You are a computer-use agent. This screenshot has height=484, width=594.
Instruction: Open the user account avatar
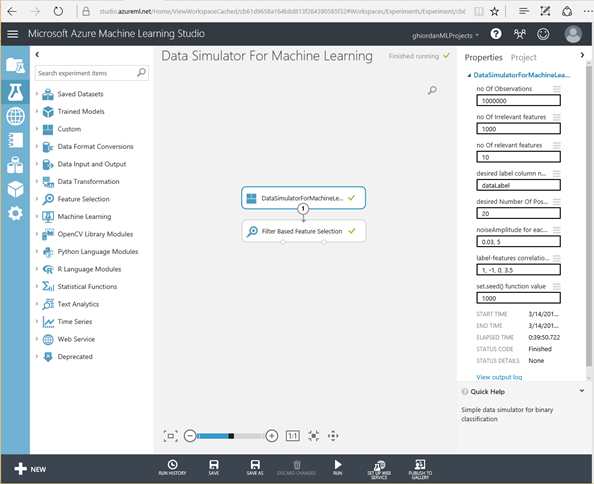click(573, 34)
